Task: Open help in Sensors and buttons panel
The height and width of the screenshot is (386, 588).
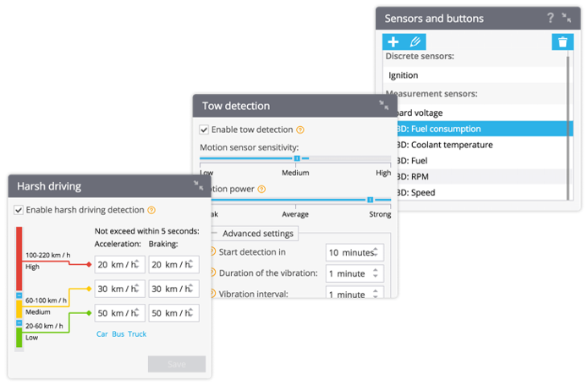Action: pos(550,18)
